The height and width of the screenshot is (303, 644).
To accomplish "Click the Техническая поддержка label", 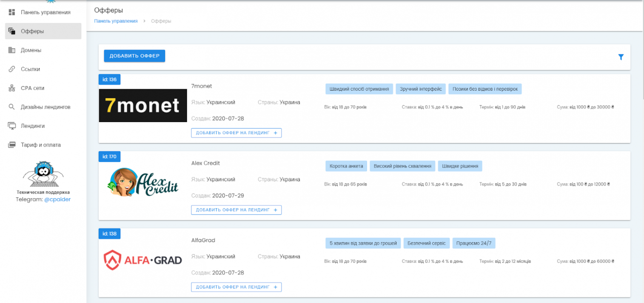I will (43, 192).
